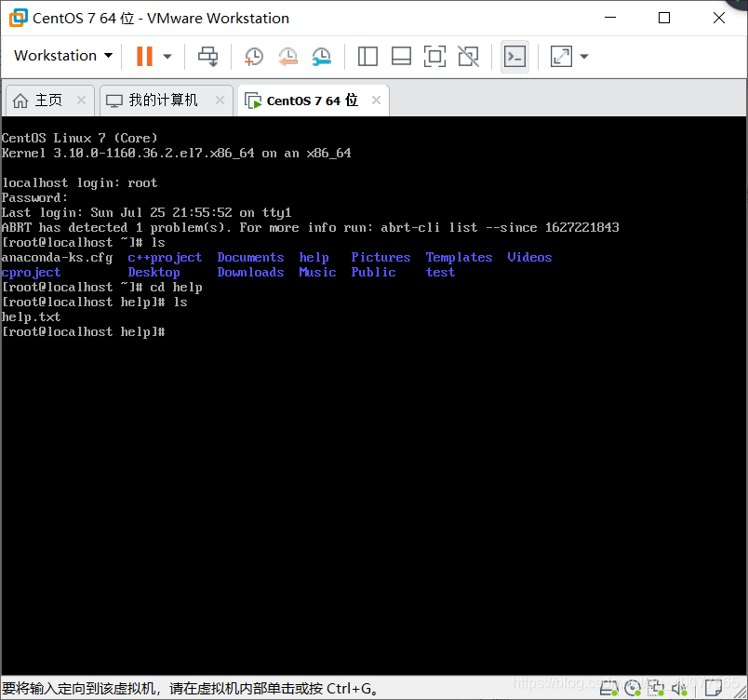Image resolution: width=748 pixels, height=700 pixels.
Task: Click the CD/DVD drive status icon
Action: coord(633,688)
